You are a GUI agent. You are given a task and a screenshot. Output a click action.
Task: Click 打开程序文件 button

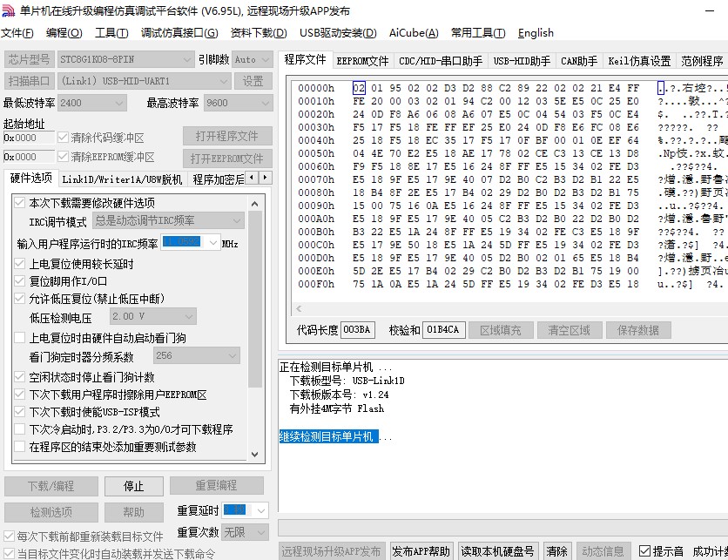(227, 136)
